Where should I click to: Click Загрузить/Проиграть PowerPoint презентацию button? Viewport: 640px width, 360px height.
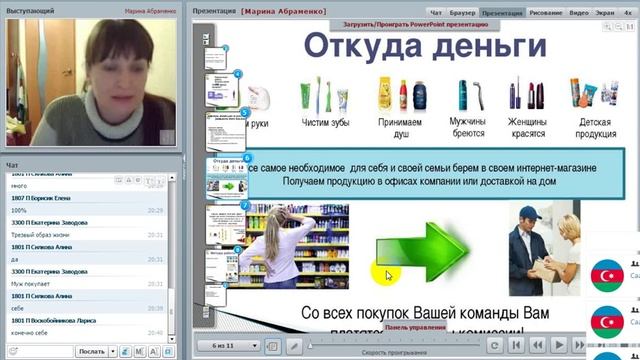click(x=415, y=24)
